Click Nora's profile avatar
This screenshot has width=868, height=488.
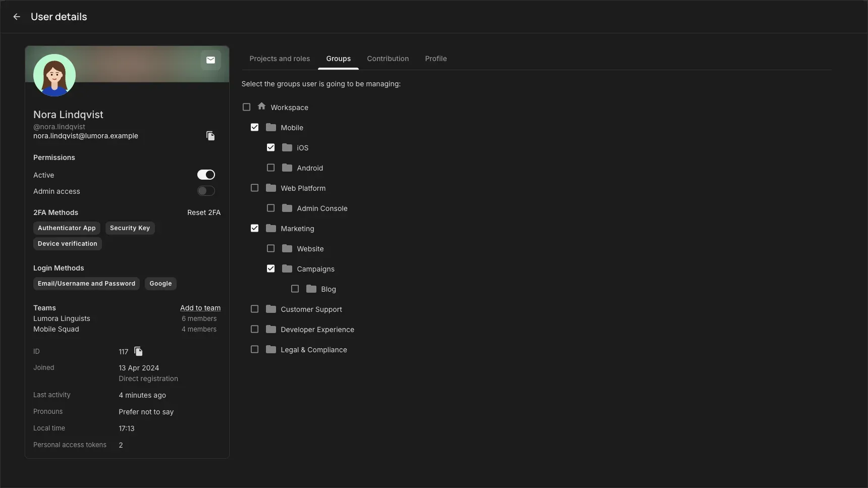click(55, 75)
